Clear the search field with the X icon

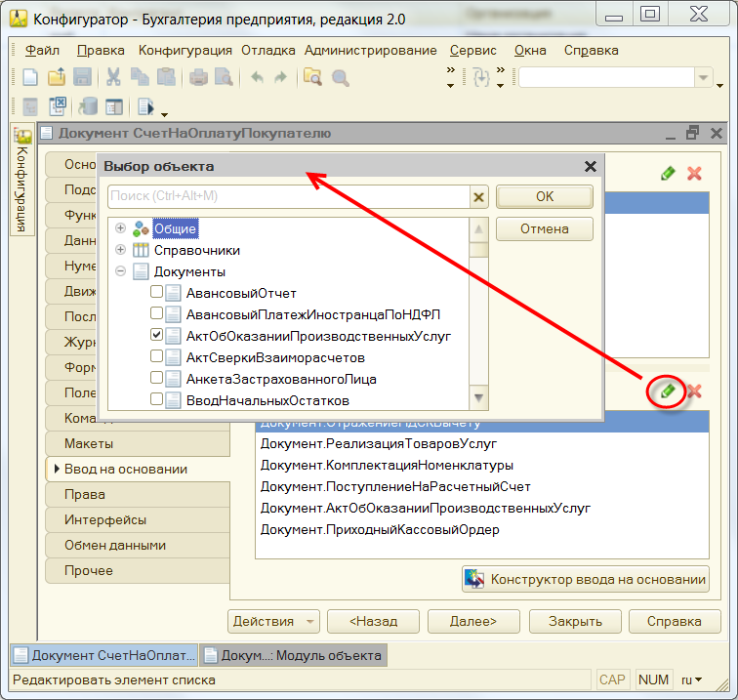coord(478,197)
